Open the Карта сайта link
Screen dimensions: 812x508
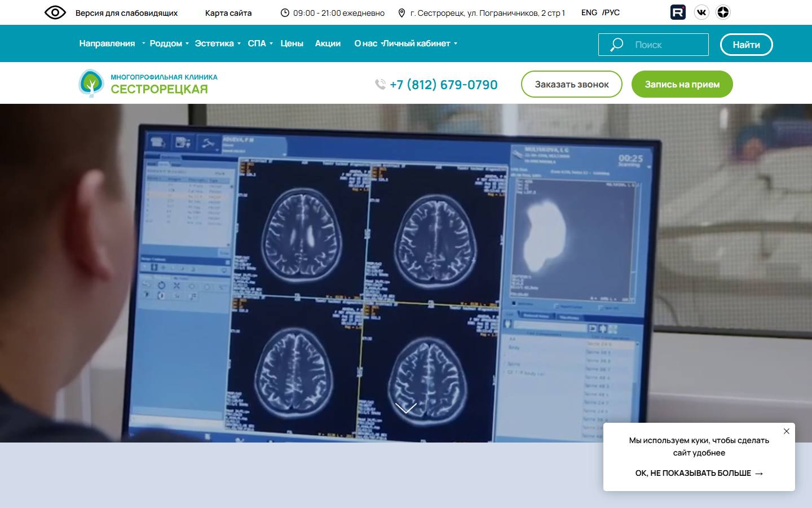228,13
